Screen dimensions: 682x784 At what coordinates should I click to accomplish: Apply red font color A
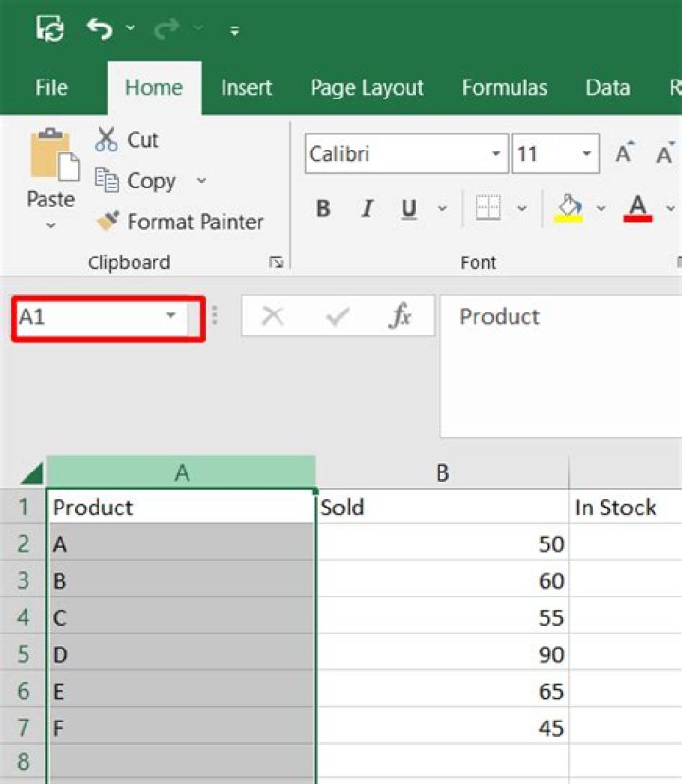coord(637,207)
